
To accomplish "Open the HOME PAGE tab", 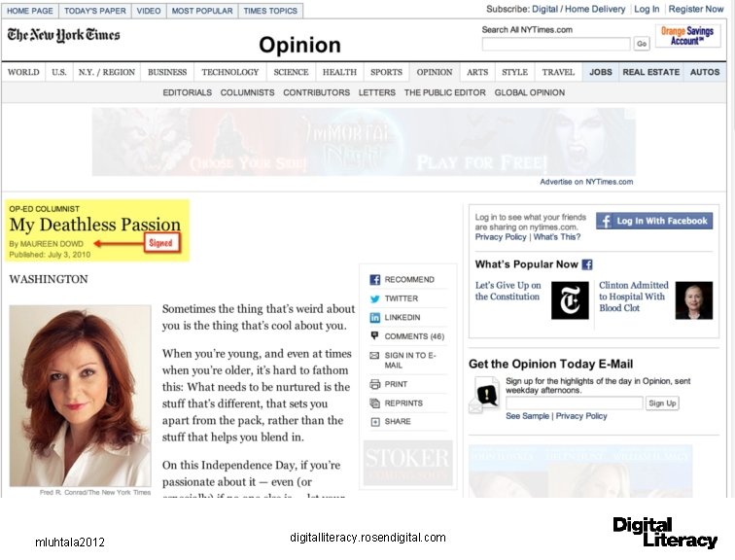I will coord(30,11).
